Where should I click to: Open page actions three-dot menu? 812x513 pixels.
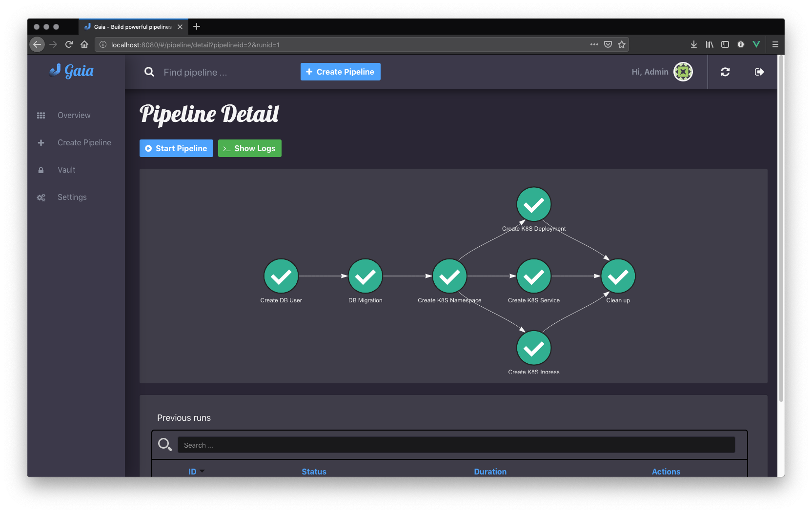[594, 44]
